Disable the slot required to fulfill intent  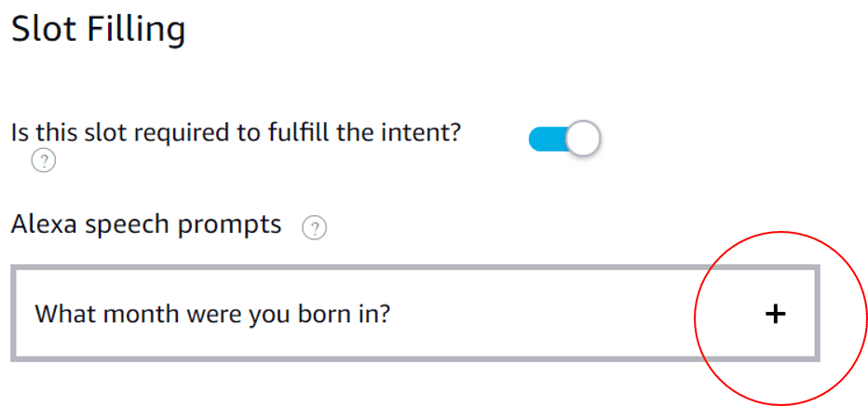pos(564,139)
